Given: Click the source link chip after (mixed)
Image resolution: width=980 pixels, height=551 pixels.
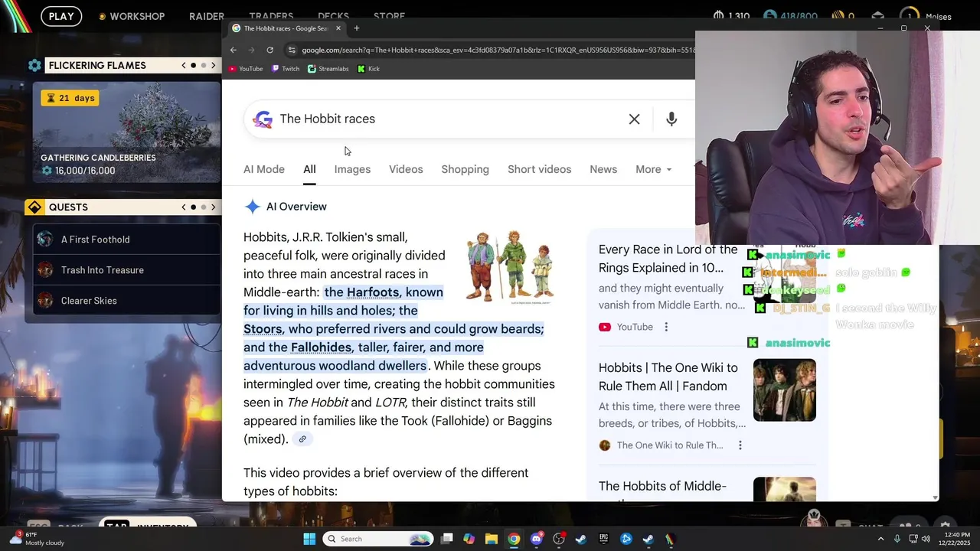Looking at the screenshot, I should pos(302,439).
